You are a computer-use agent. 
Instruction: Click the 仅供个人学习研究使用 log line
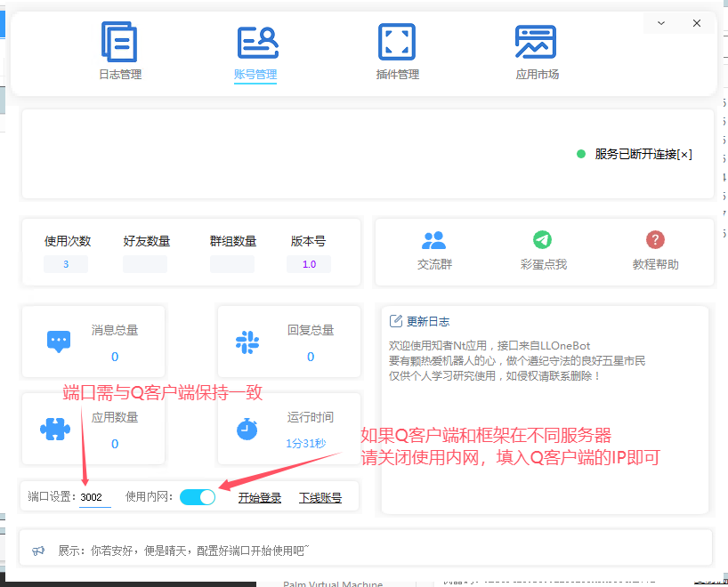pyautogui.click(x=495, y=375)
